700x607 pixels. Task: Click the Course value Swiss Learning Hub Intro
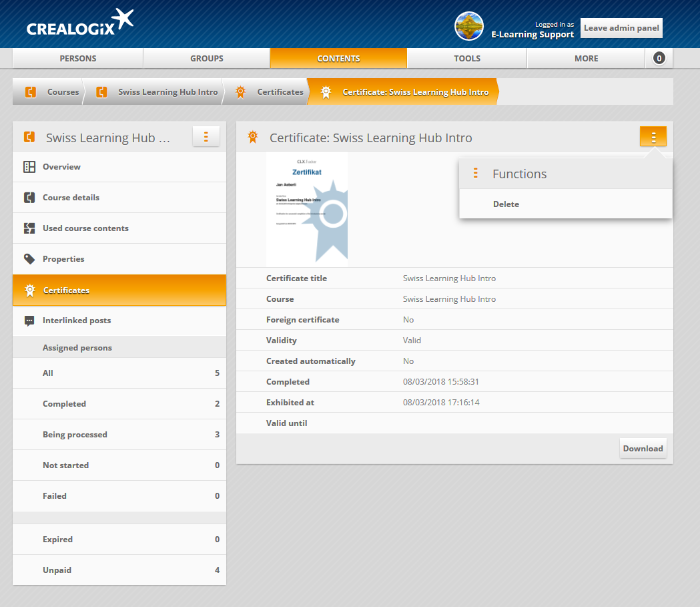(449, 298)
